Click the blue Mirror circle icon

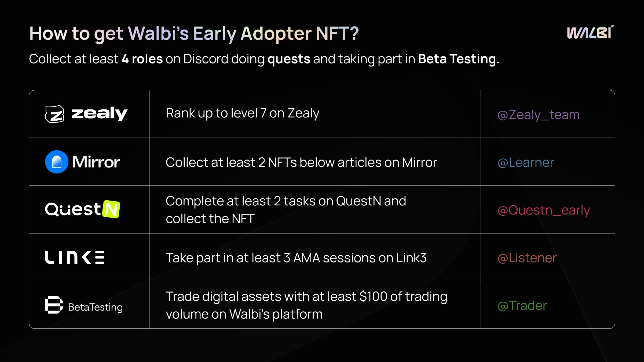[x=57, y=162]
